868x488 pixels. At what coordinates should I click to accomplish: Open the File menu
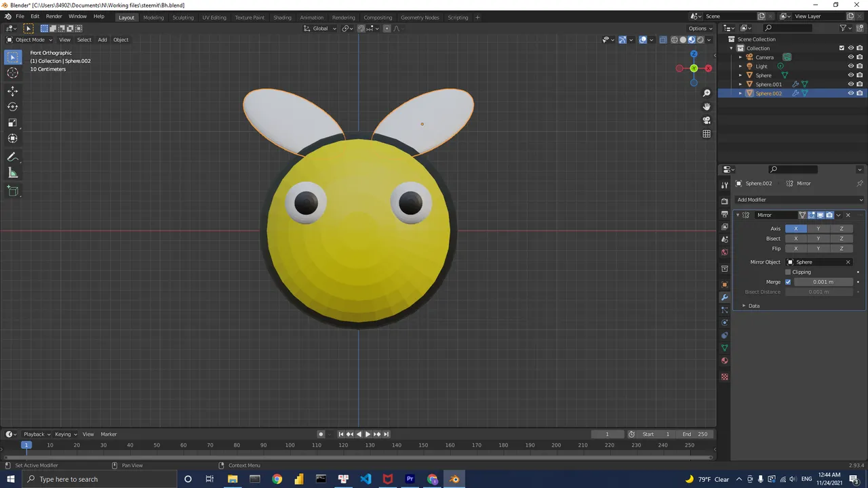pyautogui.click(x=20, y=16)
